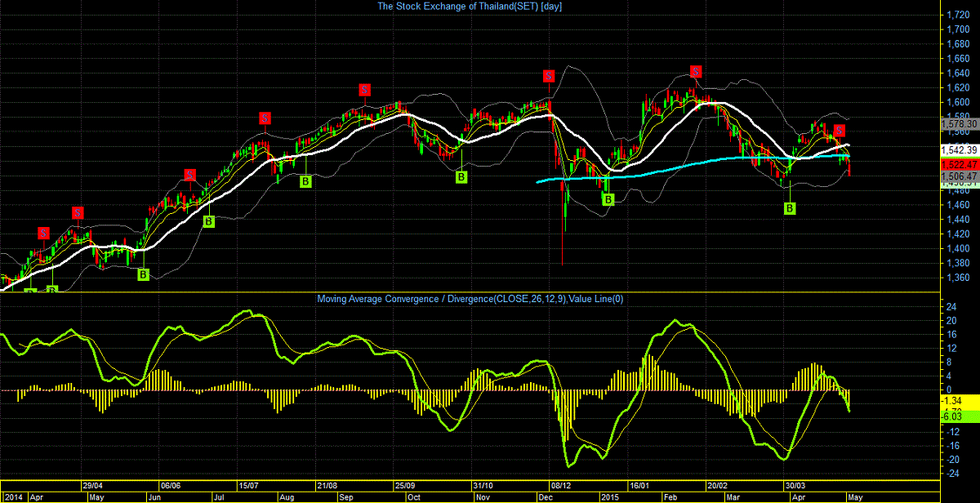The image size is (980, 503).
Task: Click the 15/07 date label
Action: (x=247, y=484)
